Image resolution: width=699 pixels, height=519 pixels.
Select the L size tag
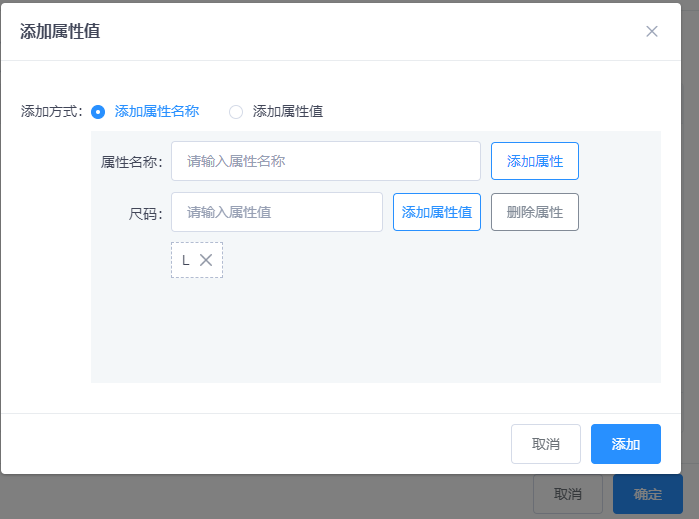tap(186, 260)
